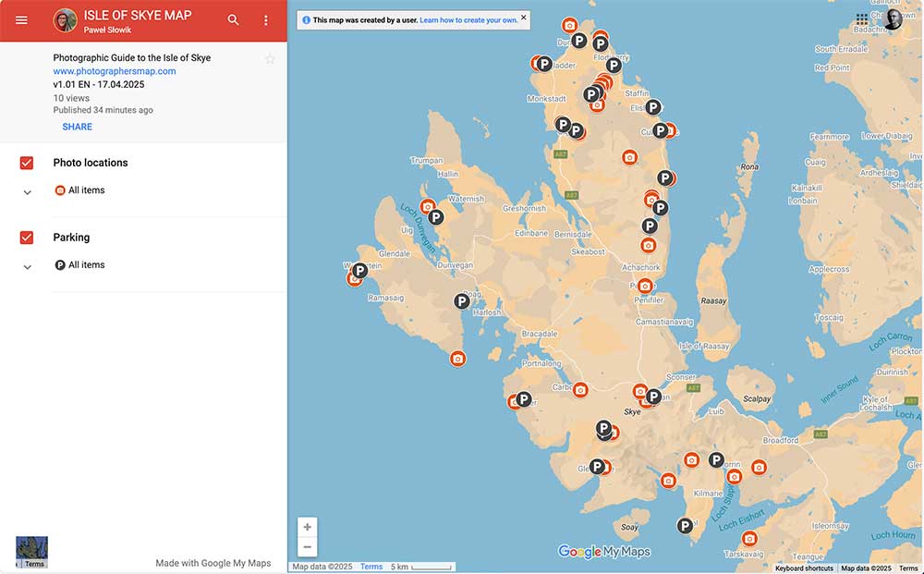924x574 pixels.
Task: Click the info icon in the banner
Action: (x=306, y=20)
